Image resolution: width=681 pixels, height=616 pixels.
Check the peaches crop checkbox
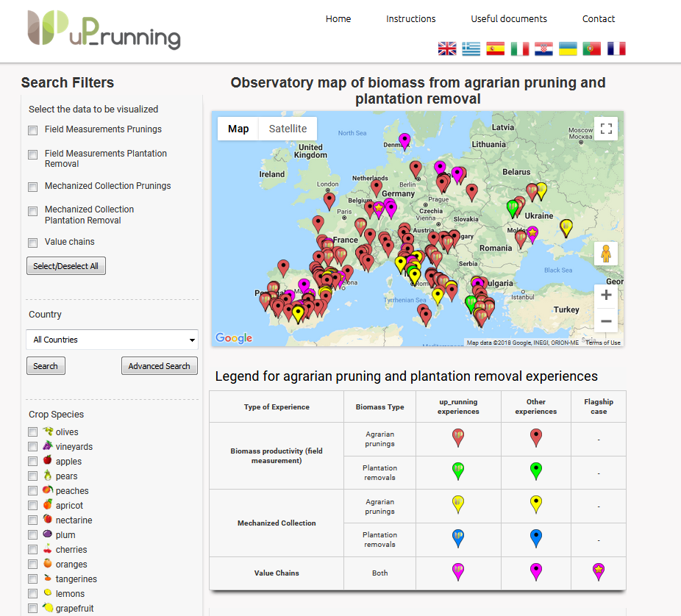pos(32,491)
